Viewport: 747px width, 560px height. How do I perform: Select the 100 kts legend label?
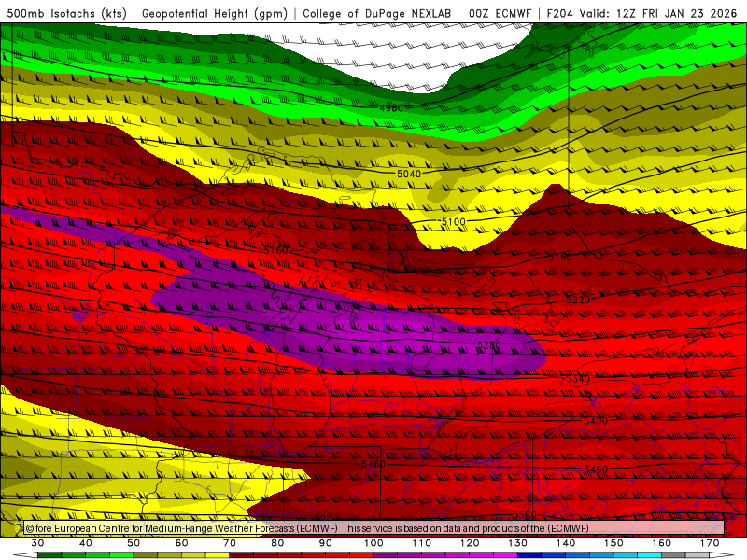coord(373,543)
